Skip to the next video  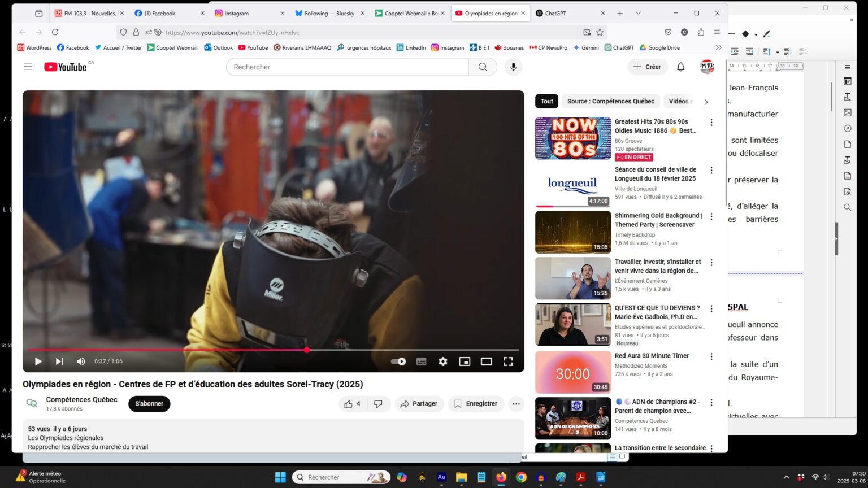(59, 361)
